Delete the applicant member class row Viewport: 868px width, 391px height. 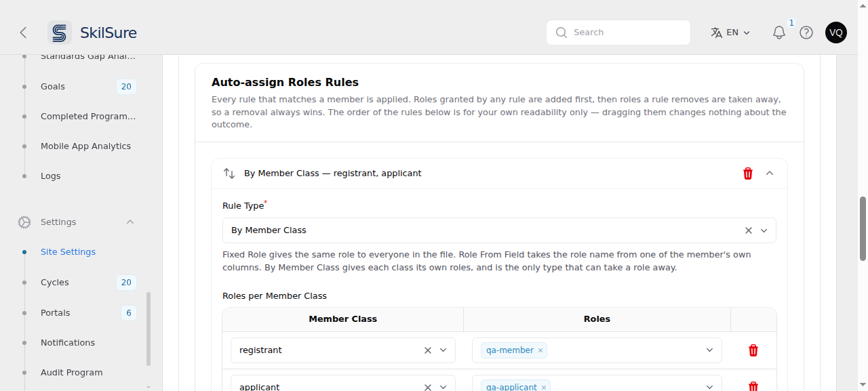753,387
